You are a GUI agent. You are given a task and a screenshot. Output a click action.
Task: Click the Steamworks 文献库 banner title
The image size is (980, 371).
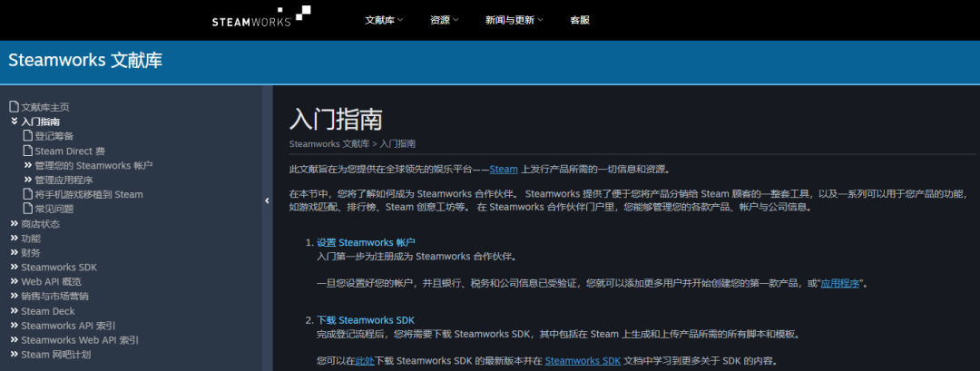coord(85,61)
